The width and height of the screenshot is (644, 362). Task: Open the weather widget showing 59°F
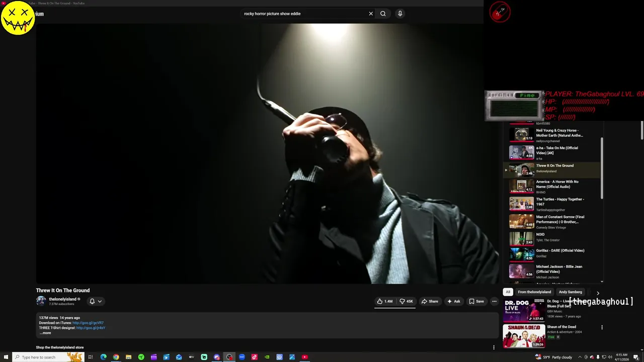pos(554,357)
